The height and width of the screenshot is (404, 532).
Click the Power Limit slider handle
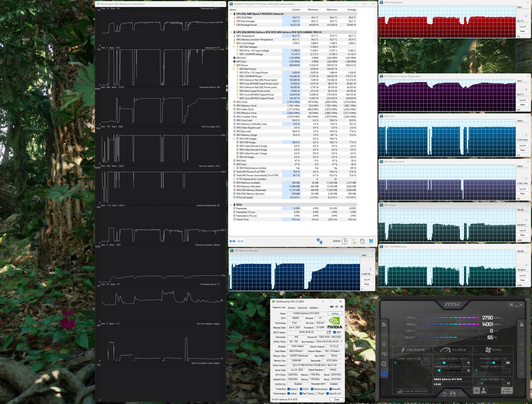click(494, 363)
